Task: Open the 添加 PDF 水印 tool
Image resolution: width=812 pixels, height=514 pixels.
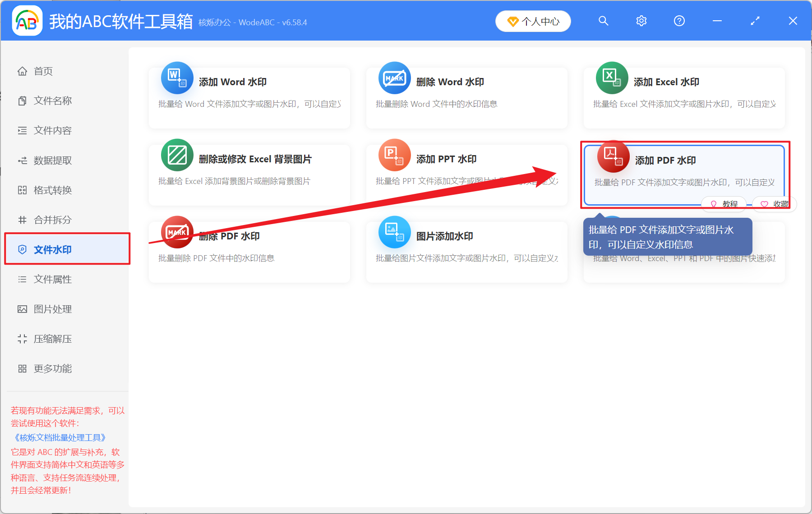Action: click(683, 170)
